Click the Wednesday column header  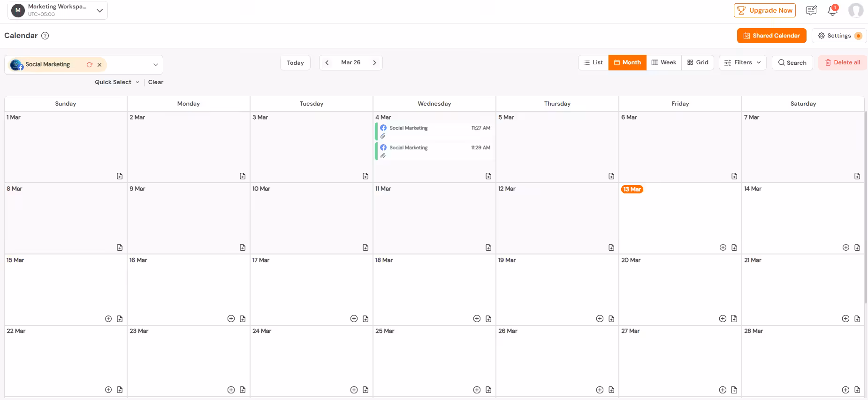[434, 104]
